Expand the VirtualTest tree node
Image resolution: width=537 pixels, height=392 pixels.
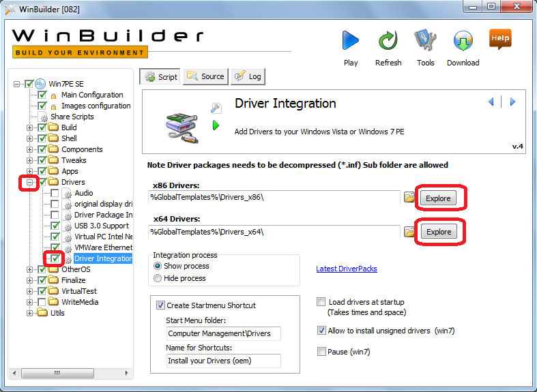pyautogui.click(x=30, y=291)
